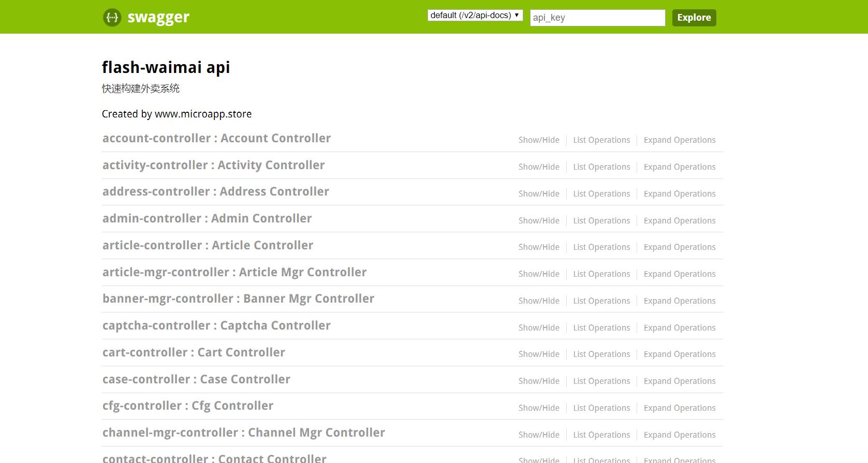This screenshot has height=463, width=868.
Task: Expand operations for account-controller
Action: [679, 140]
